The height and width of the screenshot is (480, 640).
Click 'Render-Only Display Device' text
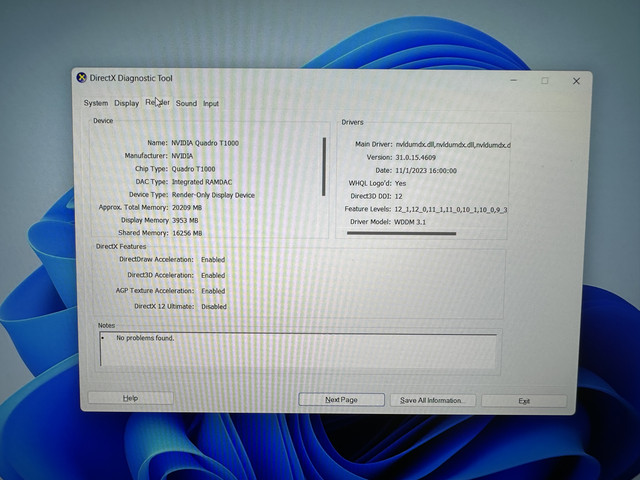pos(213,195)
